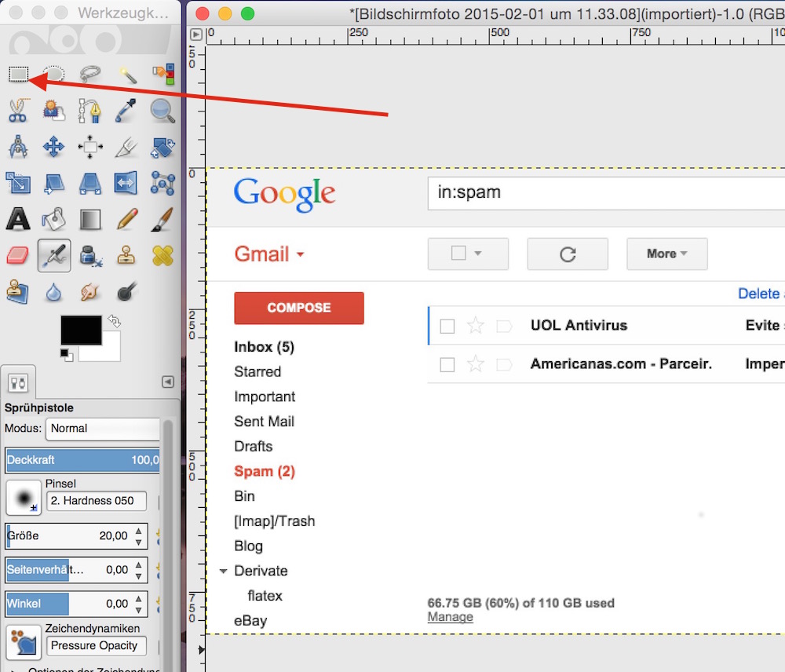Open the Tool Options tab
Screen dimensions: 785x672
click(18, 384)
